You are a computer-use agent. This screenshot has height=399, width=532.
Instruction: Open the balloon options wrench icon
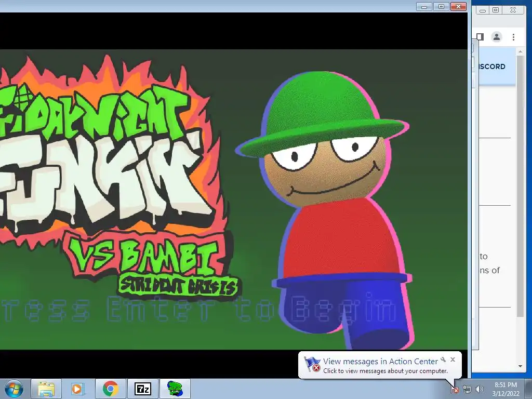click(443, 360)
